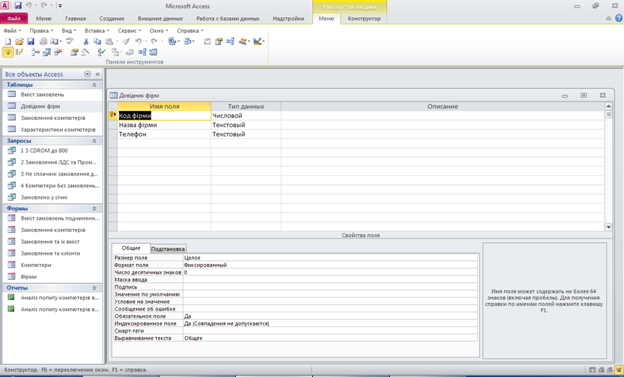Screen dimensions: 624x377
Task: Click the Indexes icon next to Primary Key
Action: [19, 52]
